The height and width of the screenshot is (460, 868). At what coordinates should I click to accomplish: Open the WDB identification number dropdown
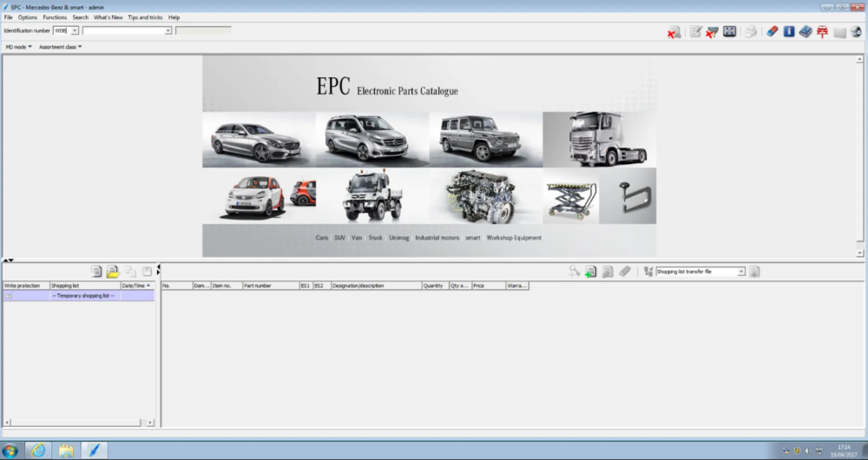pyautogui.click(x=75, y=30)
